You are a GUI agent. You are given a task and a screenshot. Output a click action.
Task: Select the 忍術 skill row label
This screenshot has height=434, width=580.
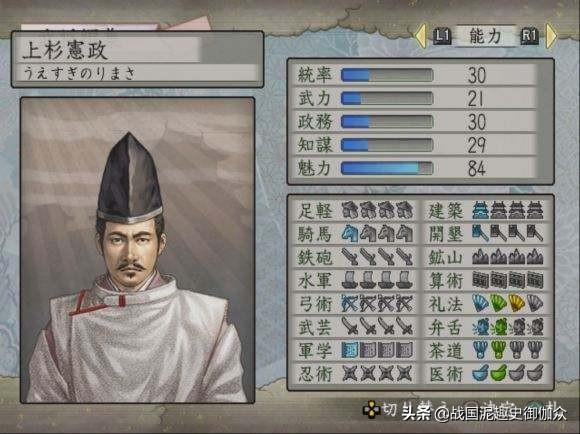click(x=315, y=374)
